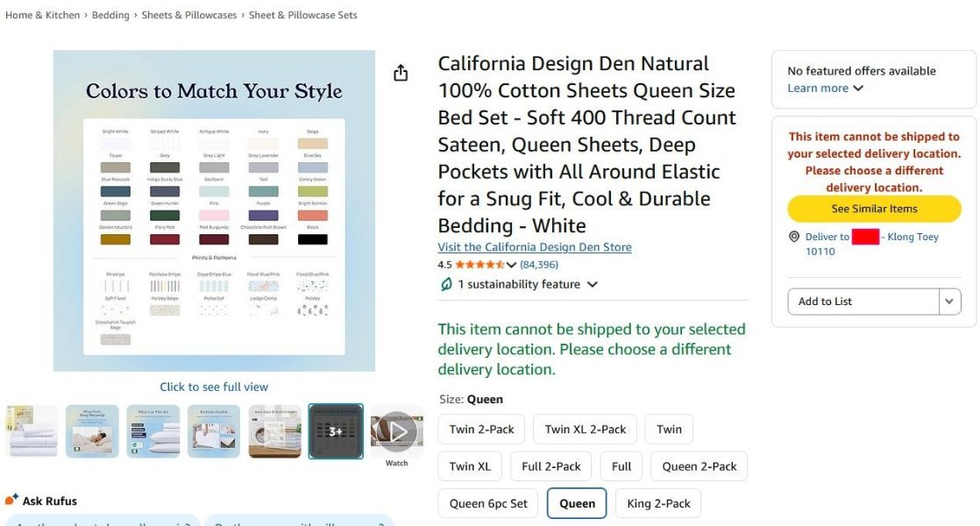The width and height of the screenshot is (980, 526).
Task: Open the rating breakdown chevron
Action: pyautogui.click(x=511, y=265)
